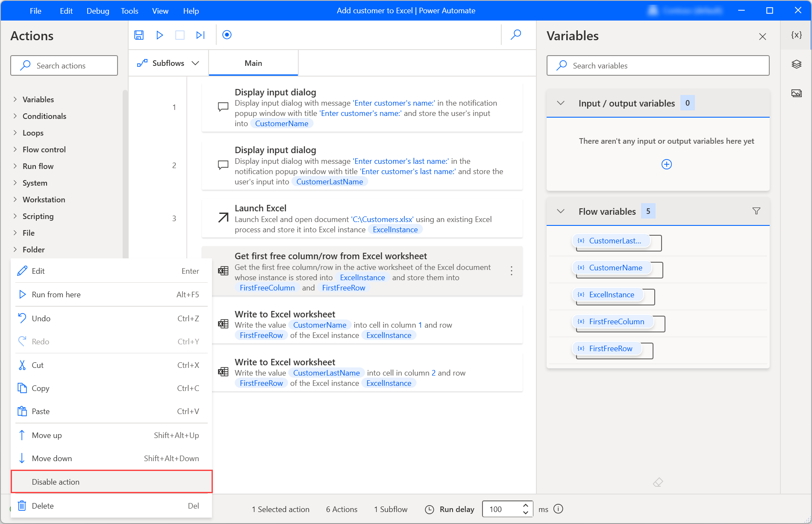
Task: Select the CustomerName flow variable chip
Action: point(612,268)
